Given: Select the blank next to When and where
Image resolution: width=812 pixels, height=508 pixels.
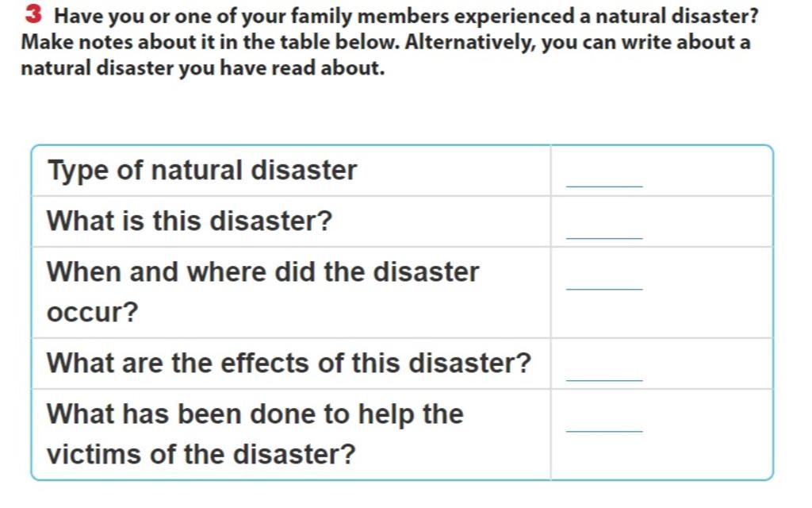Looking at the screenshot, I should [x=604, y=283].
